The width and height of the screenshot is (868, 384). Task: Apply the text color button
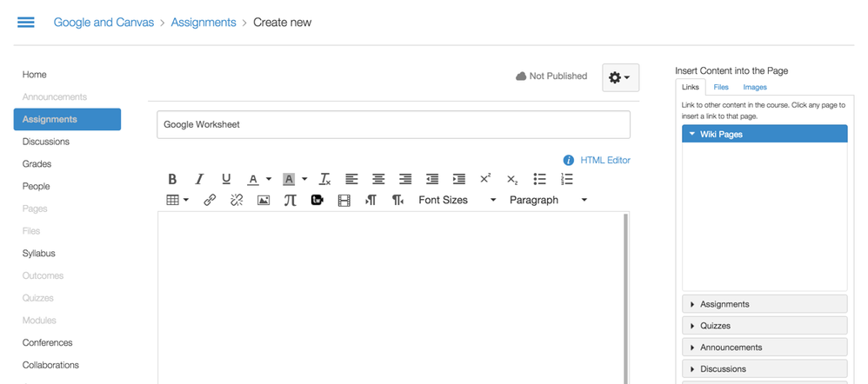pyautogui.click(x=253, y=179)
